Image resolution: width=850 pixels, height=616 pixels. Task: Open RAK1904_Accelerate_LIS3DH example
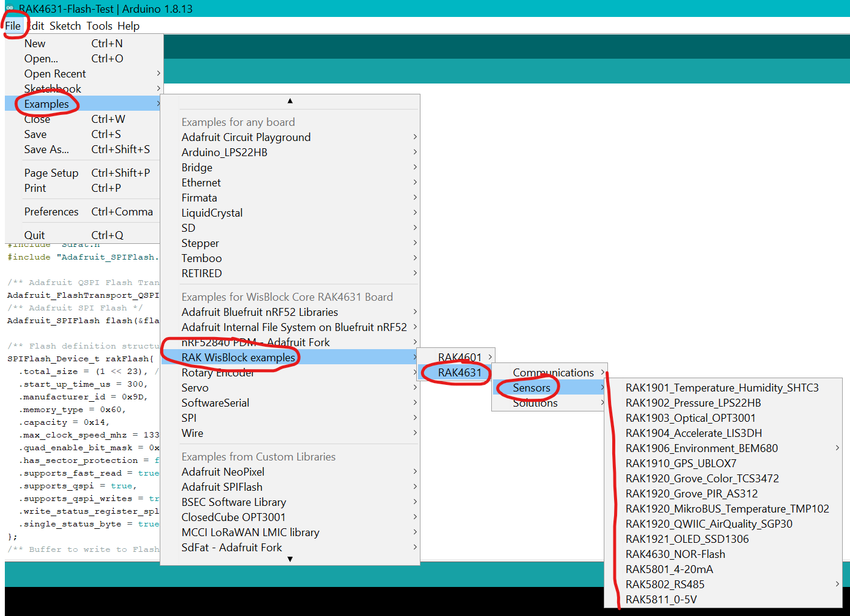click(724, 433)
